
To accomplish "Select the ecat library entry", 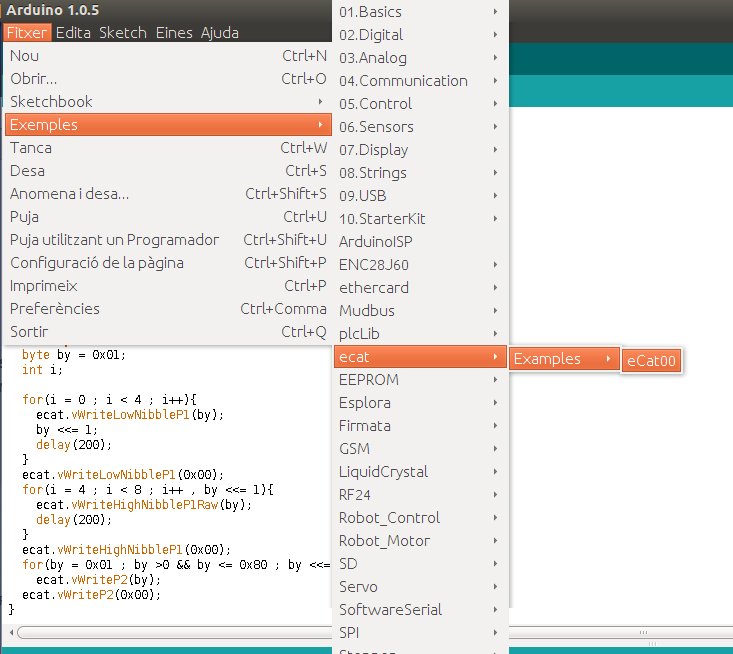I will [x=420, y=357].
